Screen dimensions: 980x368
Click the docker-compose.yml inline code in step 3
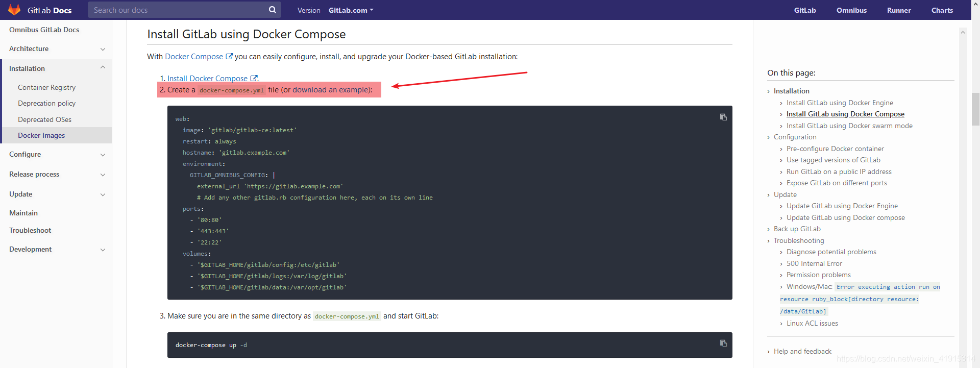pos(347,316)
